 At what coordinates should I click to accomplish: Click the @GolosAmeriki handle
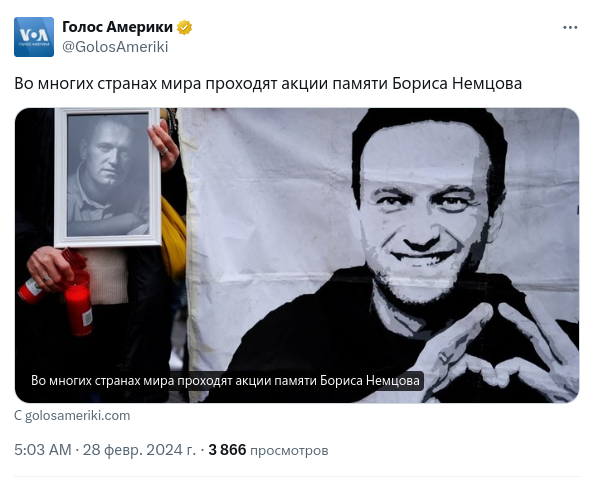[115, 47]
